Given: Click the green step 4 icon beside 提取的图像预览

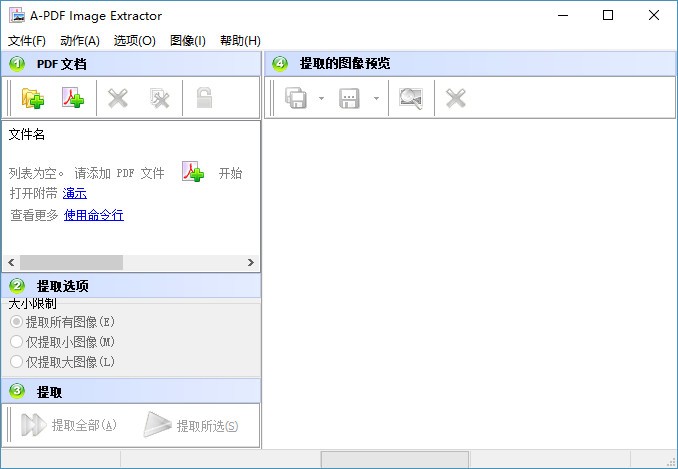Looking at the screenshot, I should coord(280,64).
